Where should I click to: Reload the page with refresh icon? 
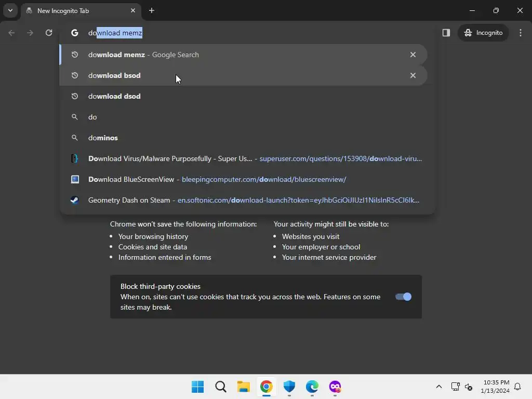pyautogui.click(x=49, y=33)
